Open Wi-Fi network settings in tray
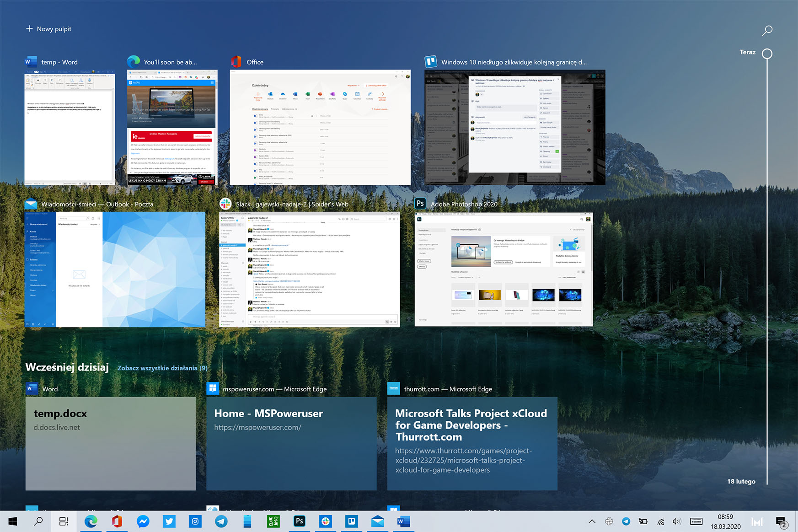This screenshot has height=532, width=798. tap(660, 521)
